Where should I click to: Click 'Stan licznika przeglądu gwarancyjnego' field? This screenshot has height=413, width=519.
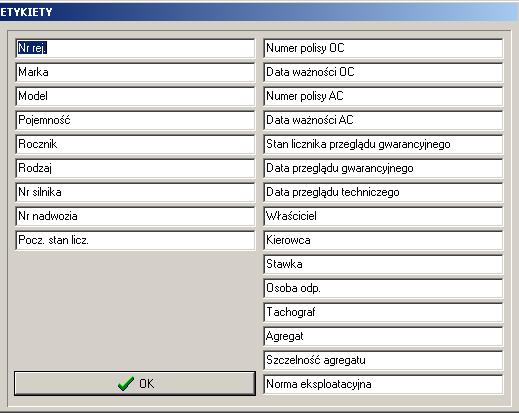click(383, 144)
